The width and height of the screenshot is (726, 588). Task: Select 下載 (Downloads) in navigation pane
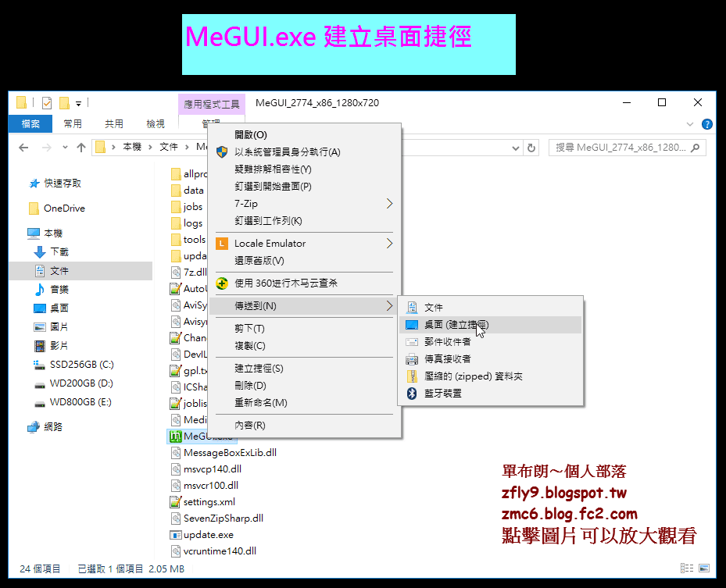coord(59,252)
